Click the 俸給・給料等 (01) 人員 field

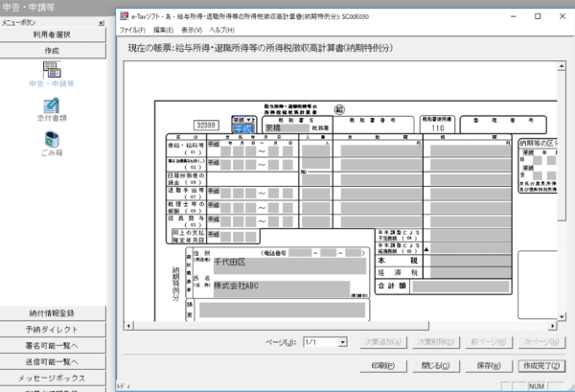[315, 150]
